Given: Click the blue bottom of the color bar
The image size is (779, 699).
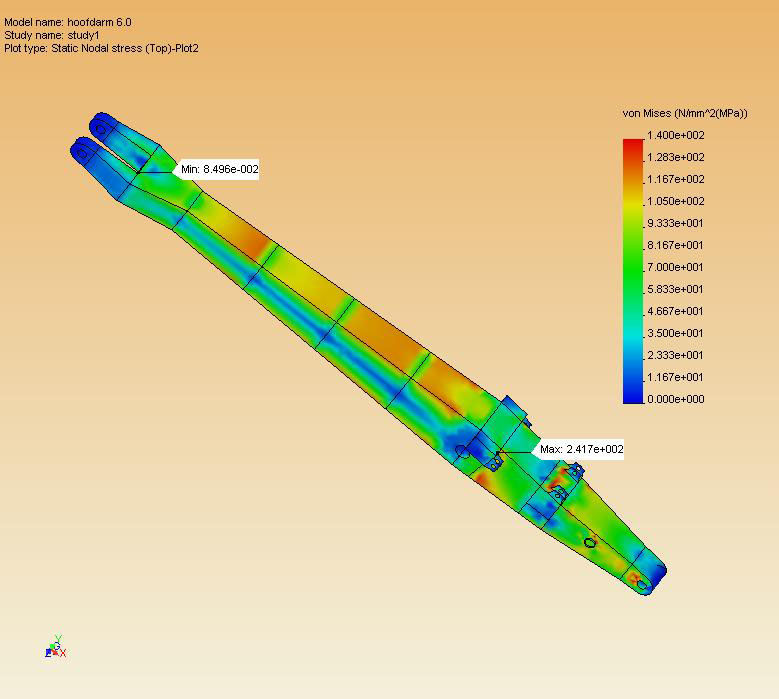Looking at the screenshot, I should 632,394.
